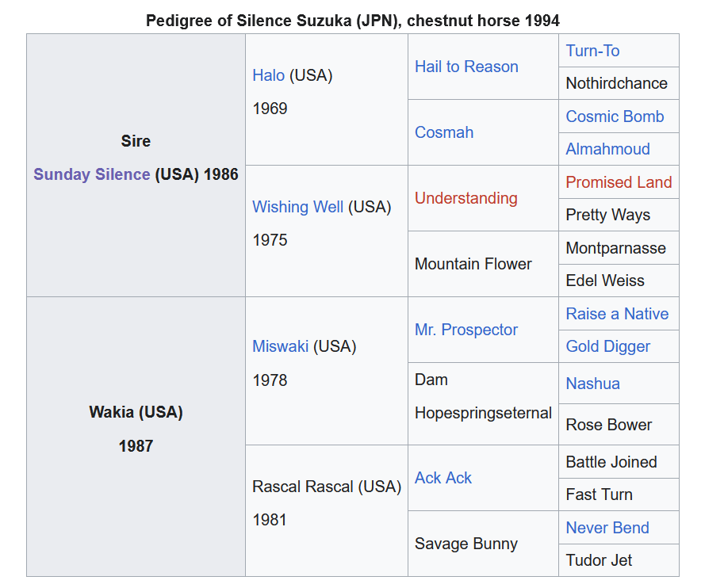Image resolution: width=705 pixels, height=588 pixels.
Task: Open the Hail to Reason link
Action: 466,67
